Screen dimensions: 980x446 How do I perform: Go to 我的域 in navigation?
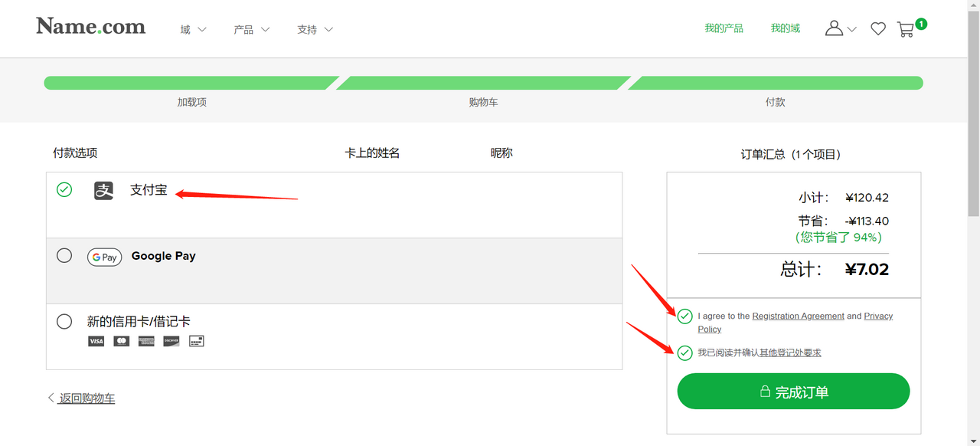click(785, 28)
